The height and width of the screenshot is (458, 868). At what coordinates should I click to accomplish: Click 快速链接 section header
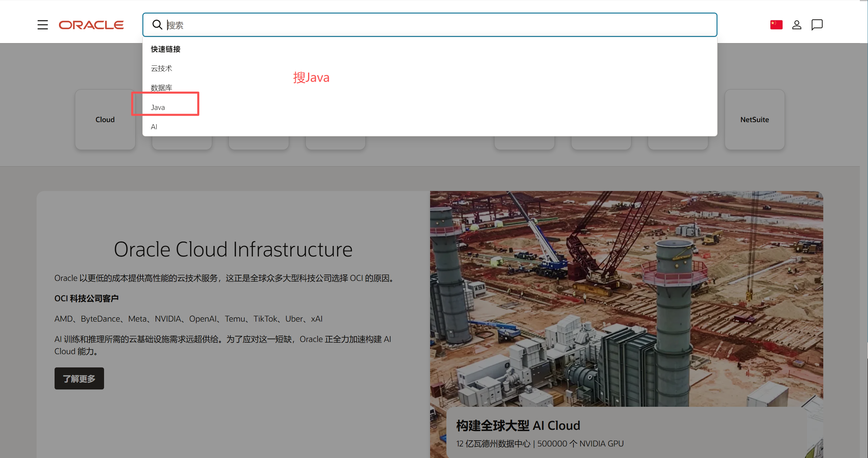tap(166, 49)
